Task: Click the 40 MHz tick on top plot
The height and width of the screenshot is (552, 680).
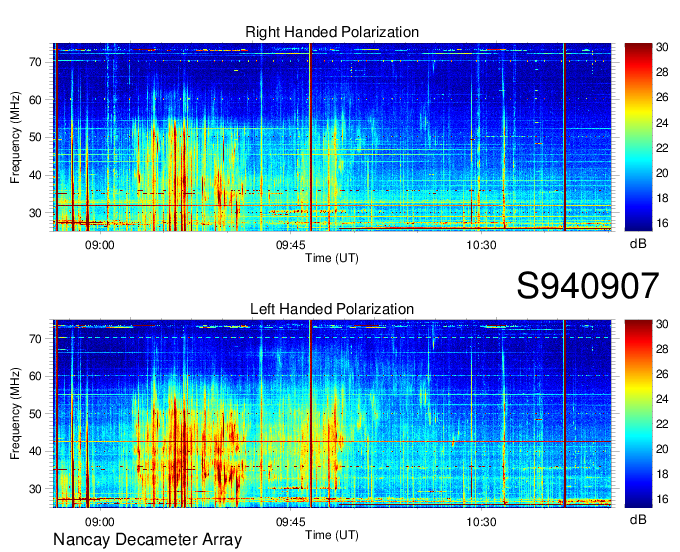Action: 36,175
